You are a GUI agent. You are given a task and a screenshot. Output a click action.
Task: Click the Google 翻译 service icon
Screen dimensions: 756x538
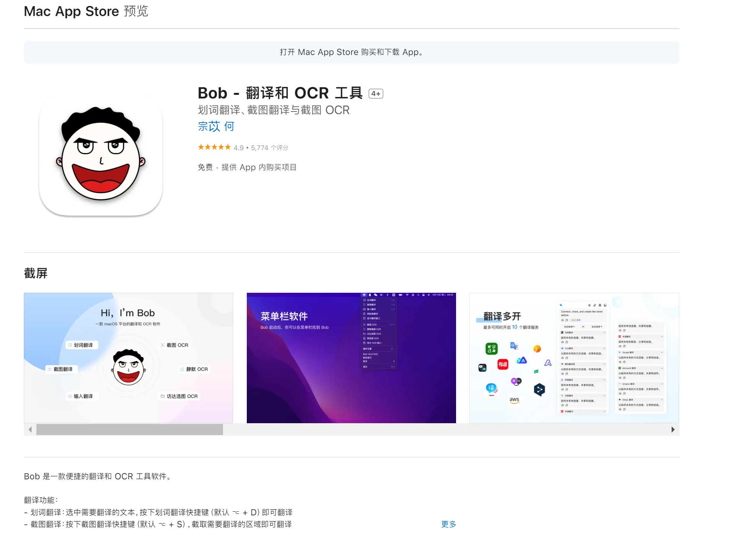tap(620, 352)
